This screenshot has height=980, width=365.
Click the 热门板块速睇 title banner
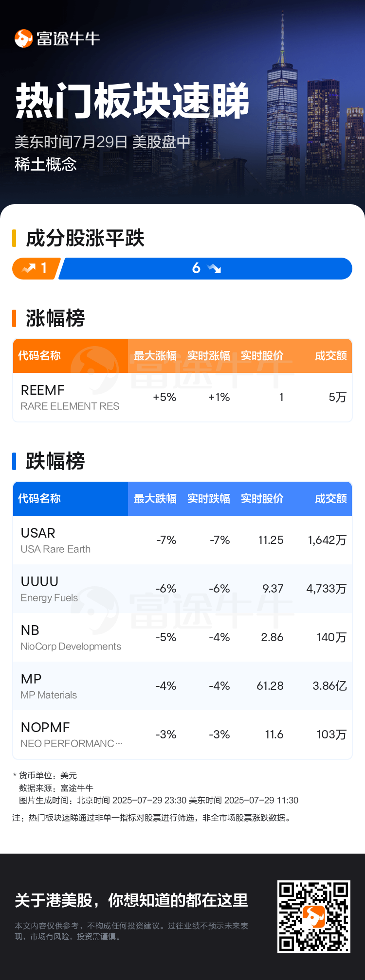[132, 101]
